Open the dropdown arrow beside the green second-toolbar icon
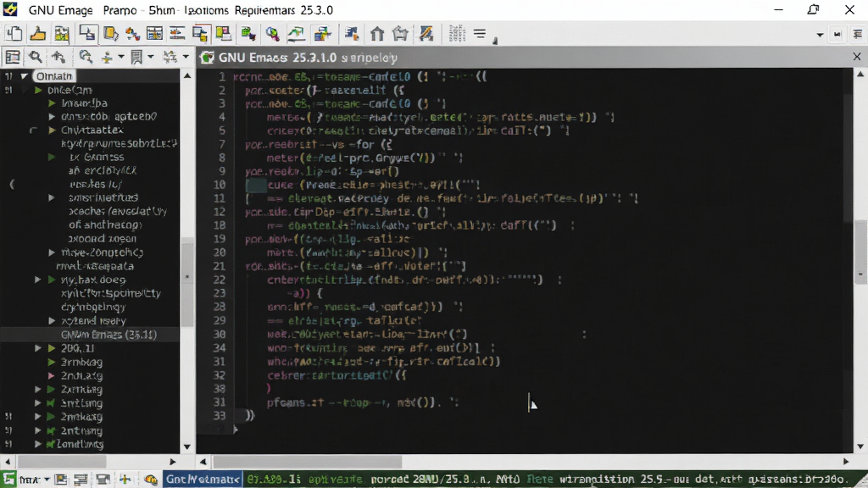The image size is (868, 488). 120,57
